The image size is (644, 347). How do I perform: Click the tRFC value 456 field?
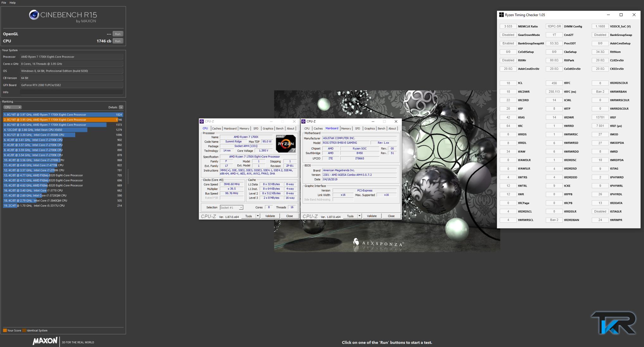[554, 83]
